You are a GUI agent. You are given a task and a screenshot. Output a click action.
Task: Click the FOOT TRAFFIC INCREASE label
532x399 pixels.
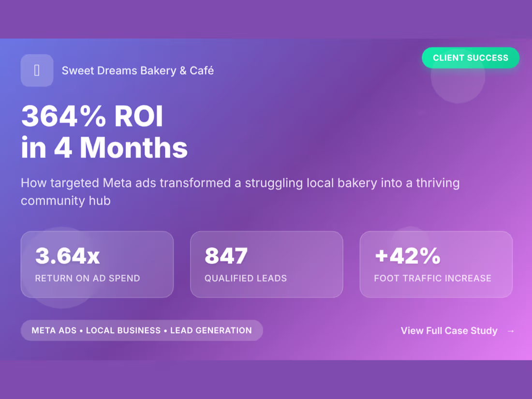tap(432, 278)
